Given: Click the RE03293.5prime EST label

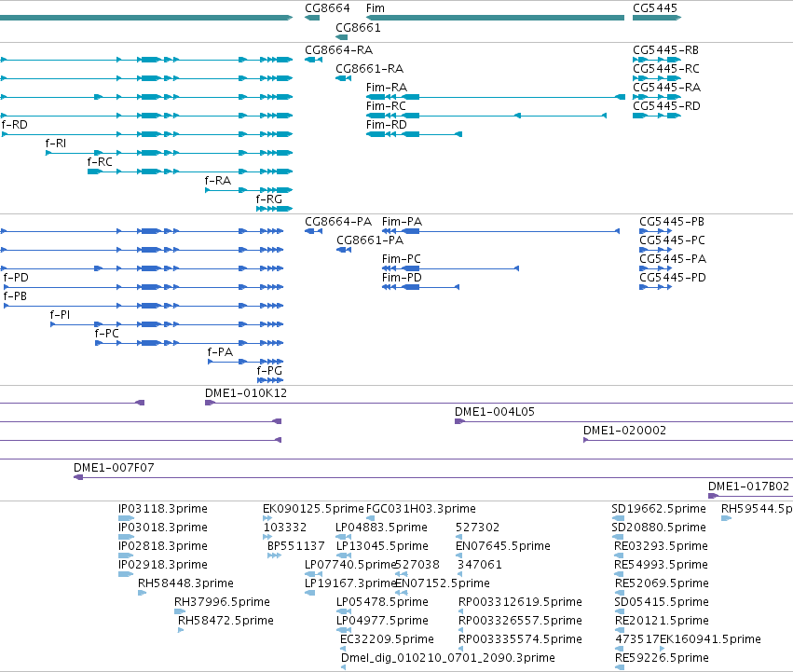Looking at the screenshot, I should [661, 546].
